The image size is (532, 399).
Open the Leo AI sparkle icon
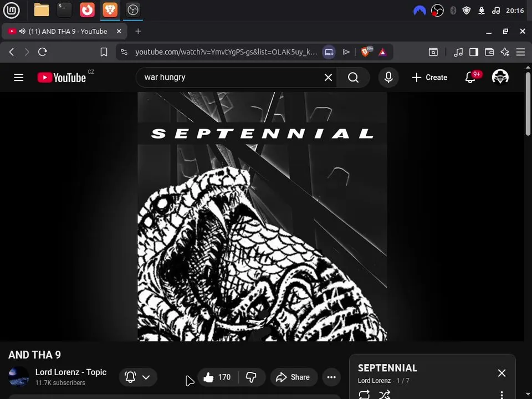coord(505,52)
